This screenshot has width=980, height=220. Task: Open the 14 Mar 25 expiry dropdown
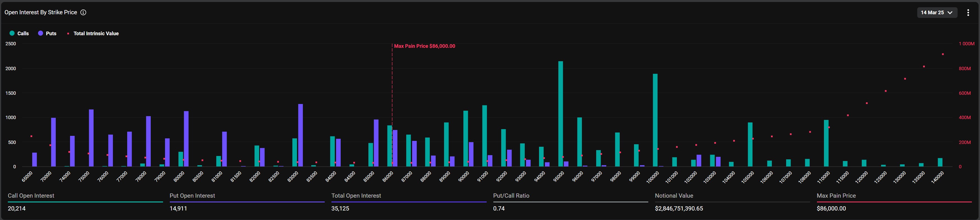tap(937, 13)
